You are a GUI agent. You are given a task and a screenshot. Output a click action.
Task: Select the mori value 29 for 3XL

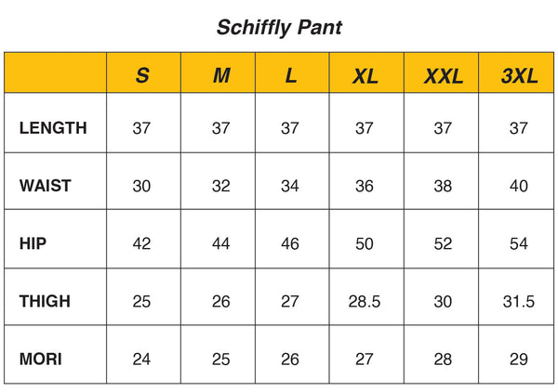518,359
